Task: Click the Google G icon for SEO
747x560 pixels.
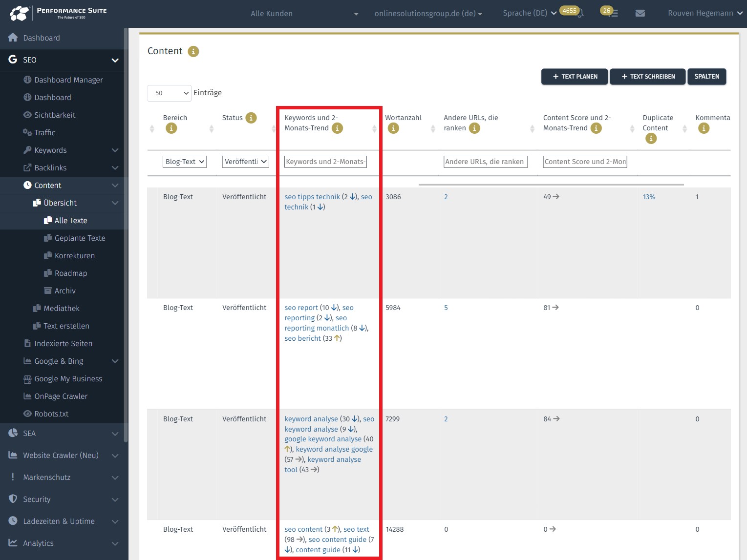Action: click(x=13, y=60)
